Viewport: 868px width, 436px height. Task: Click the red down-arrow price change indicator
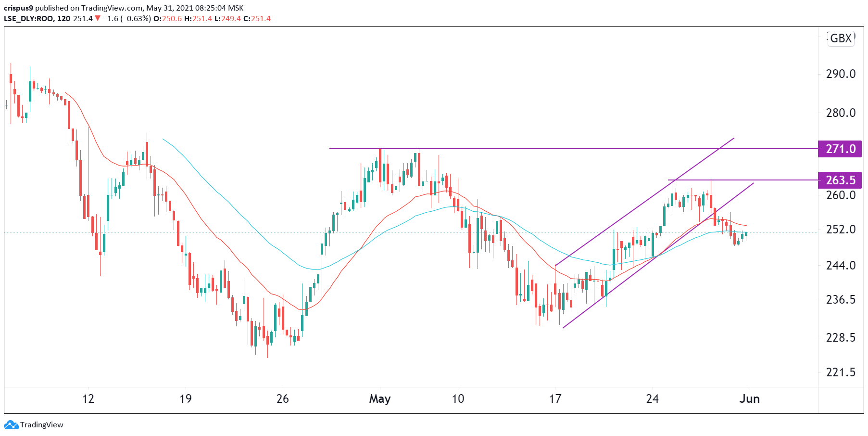click(98, 19)
